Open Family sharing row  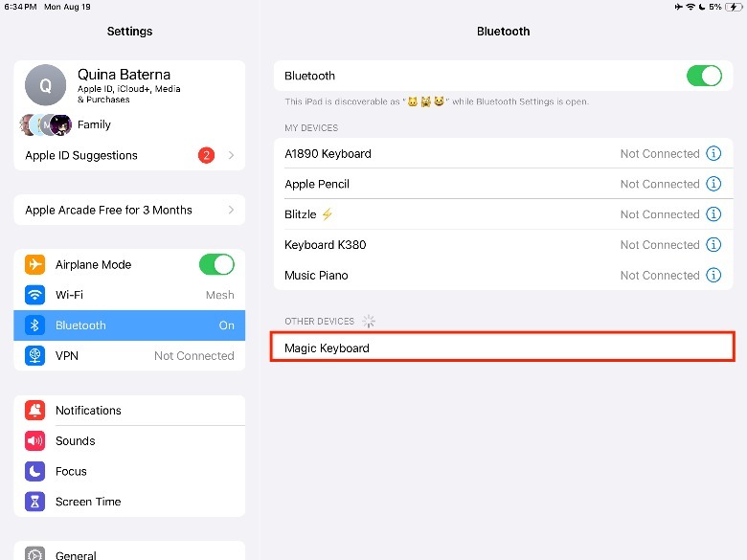click(x=129, y=124)
